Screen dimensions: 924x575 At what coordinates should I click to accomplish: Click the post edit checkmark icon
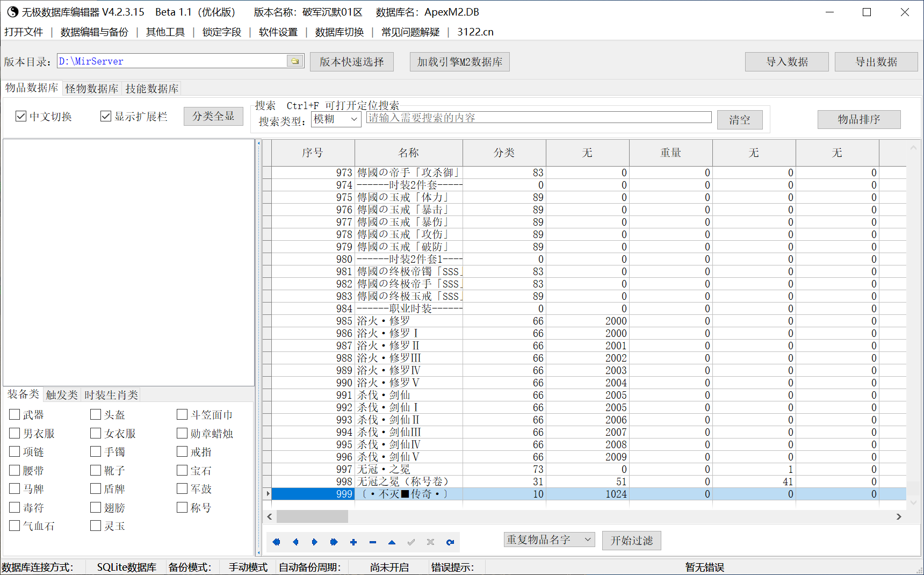(412, 542)
